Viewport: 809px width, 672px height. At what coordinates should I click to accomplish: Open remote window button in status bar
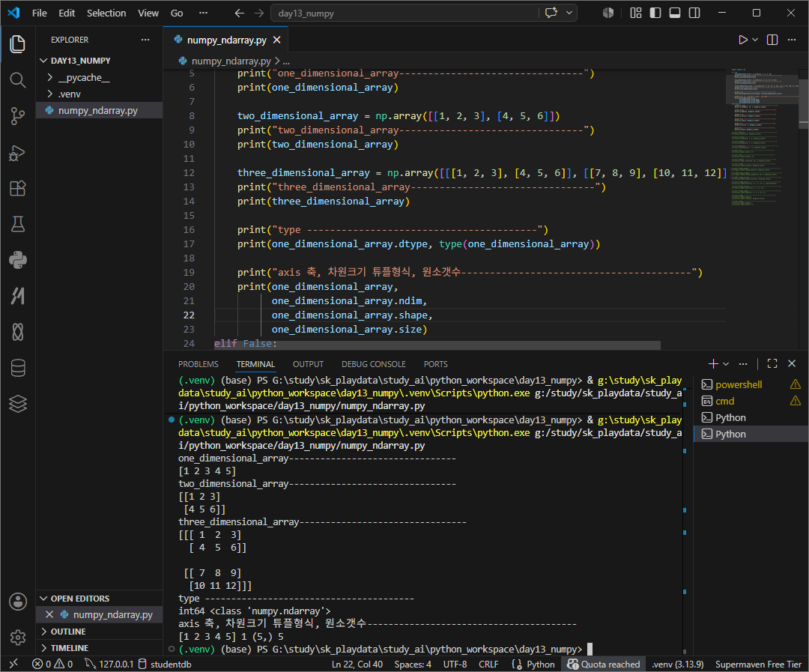coord(14,664)
